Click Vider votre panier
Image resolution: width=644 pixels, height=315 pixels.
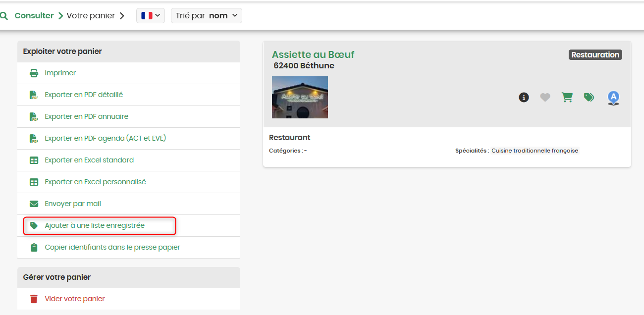(75, 299)
